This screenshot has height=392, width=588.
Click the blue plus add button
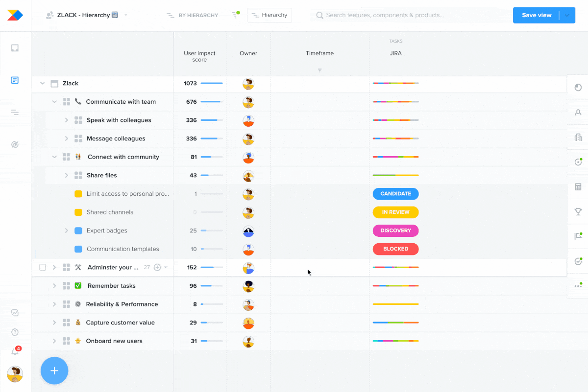click(x=54, y=370)
